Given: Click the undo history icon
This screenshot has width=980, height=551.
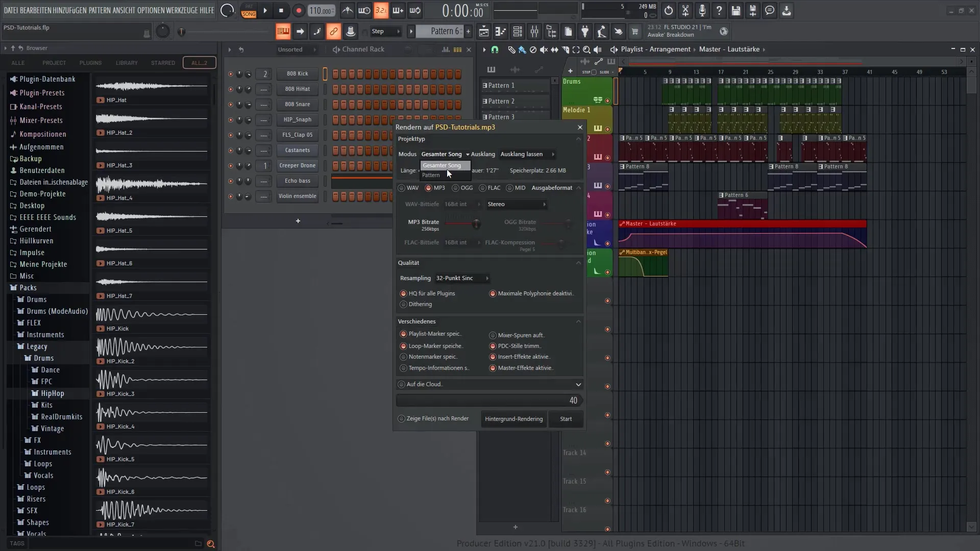Looking at the screenshot, I should tap(669, 10).
